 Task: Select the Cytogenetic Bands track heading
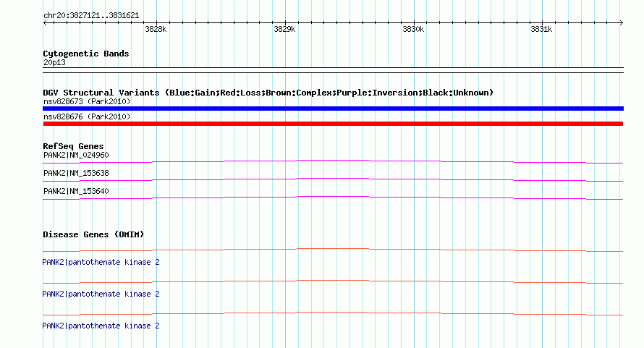pos(86,54)
